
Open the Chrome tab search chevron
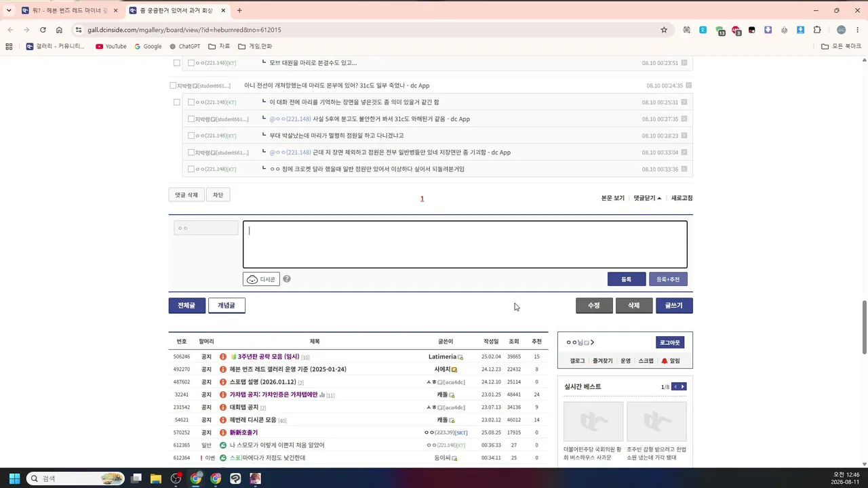(9, 10)
